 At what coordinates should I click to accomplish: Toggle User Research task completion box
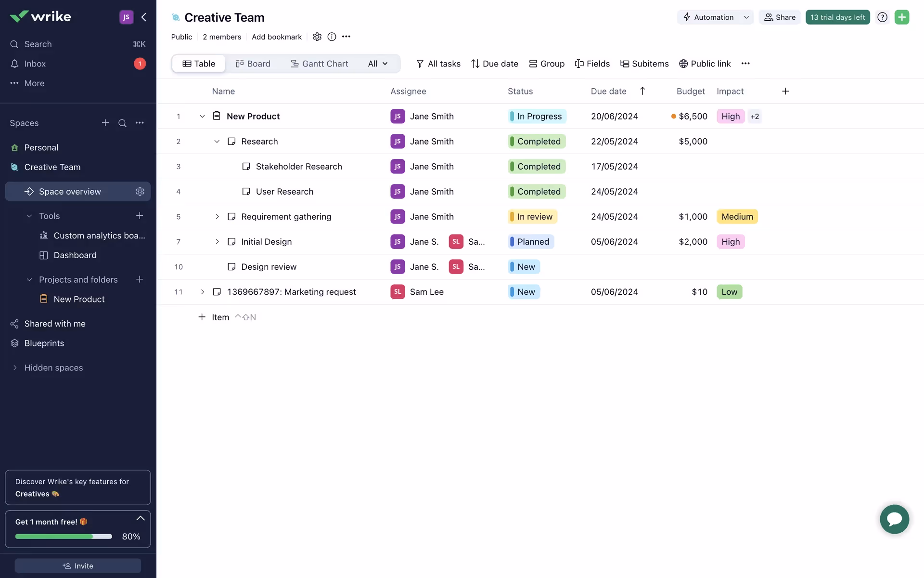[x=246, y=192]
